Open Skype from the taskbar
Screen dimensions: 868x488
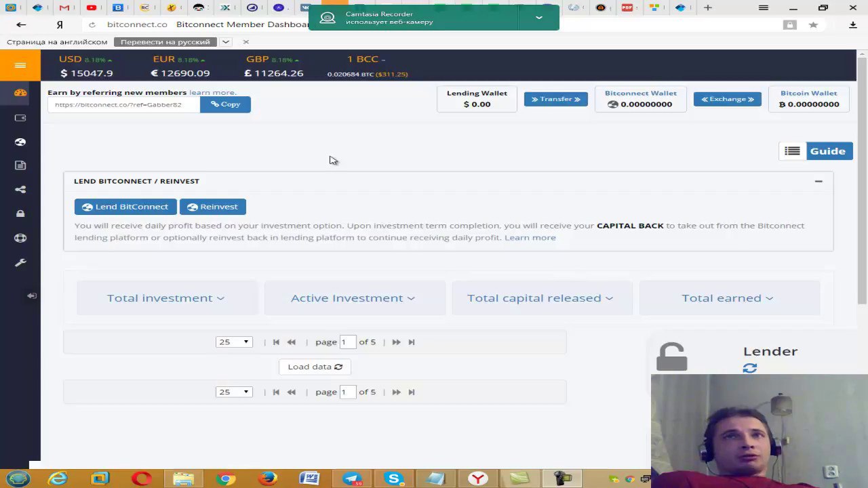394,479
